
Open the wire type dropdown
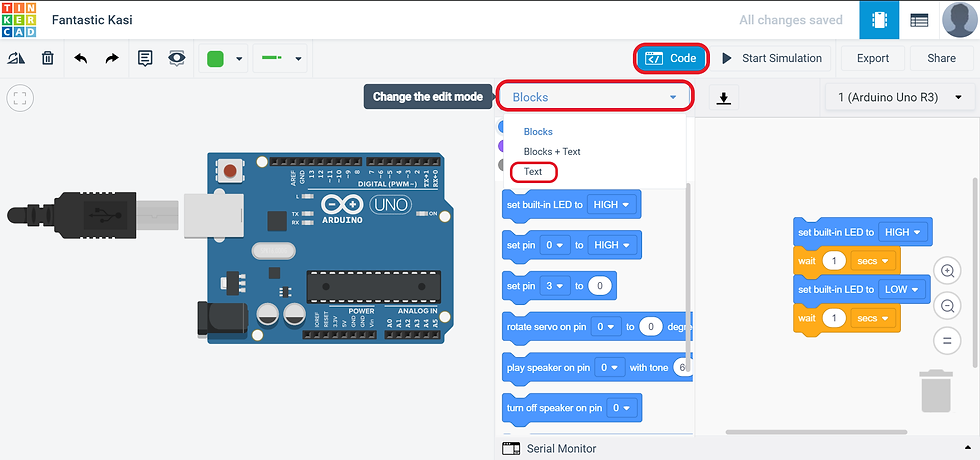click(x=280, y=59)
